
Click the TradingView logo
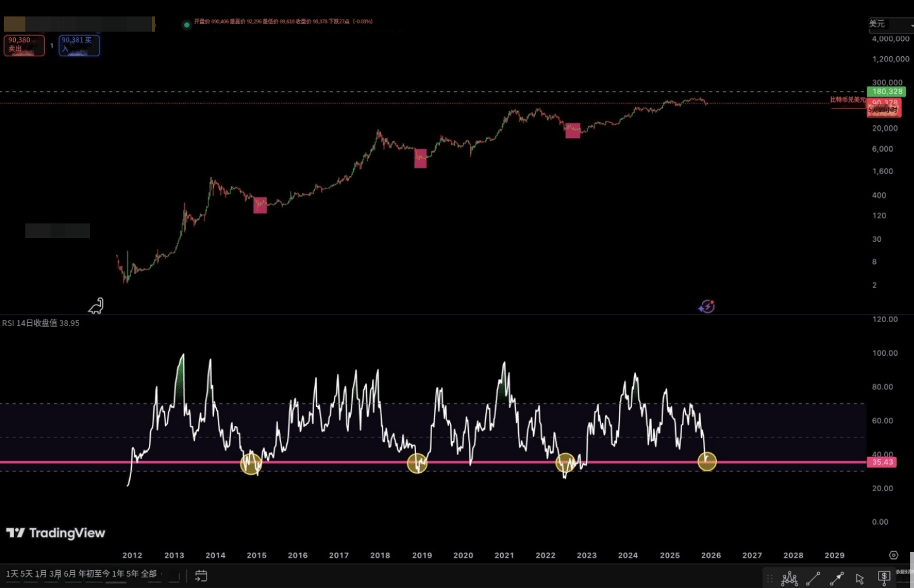click(56, 533)
